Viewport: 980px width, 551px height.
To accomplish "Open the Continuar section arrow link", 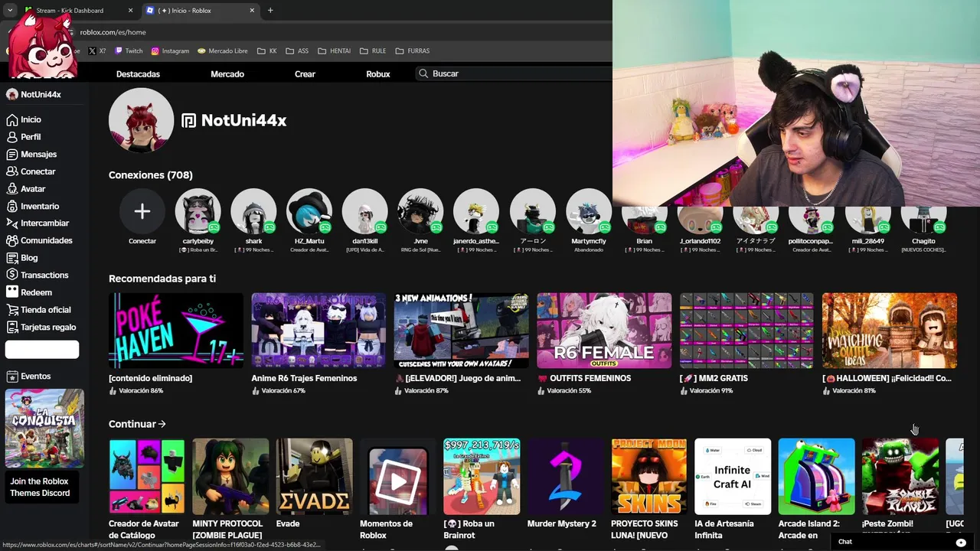I will (138, 424).
